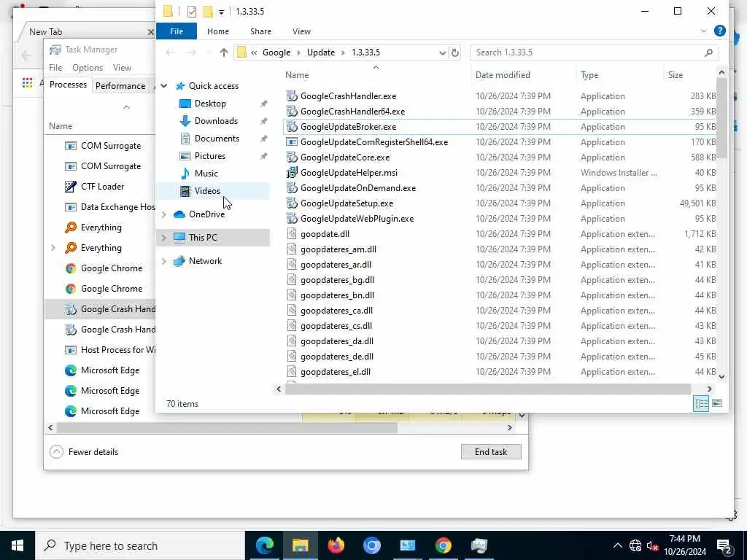Image resolution: width=747 pixels, height=560 pixels.
Task: Select goopdateres_de.dll file
Action: click(x=337, y=356)
